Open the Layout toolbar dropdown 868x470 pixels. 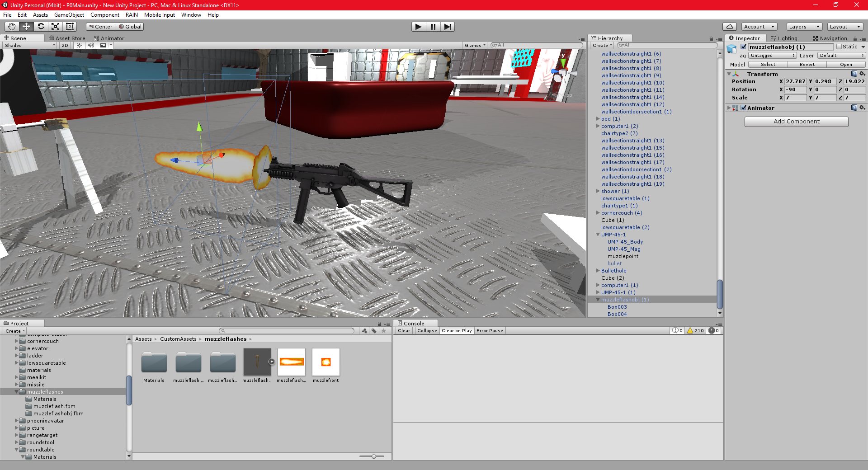[845, 27]
